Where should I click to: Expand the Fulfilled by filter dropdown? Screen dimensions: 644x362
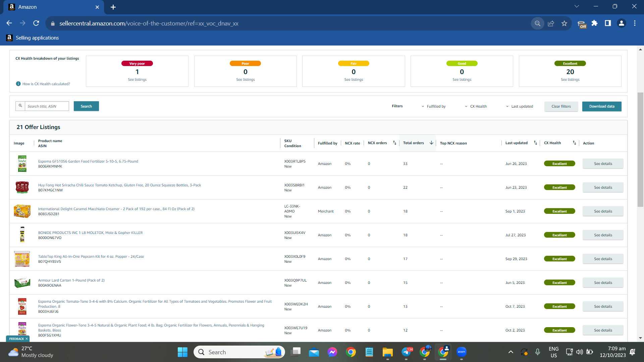(x=433, y=106)
